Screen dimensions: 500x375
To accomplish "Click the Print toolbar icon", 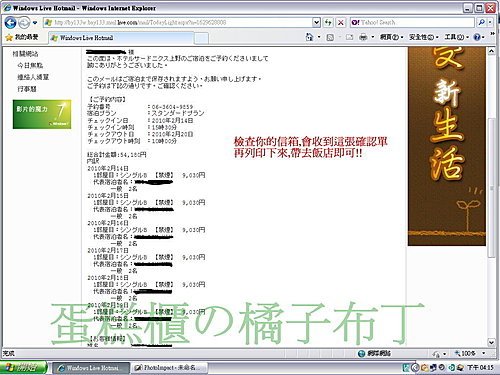I will click(x=363, y=37).
